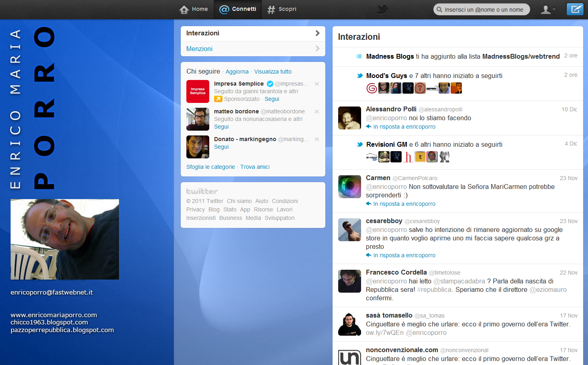The image size is (588, 365).
Task: Click chevron next to Menzioni
Action: (x=317, y=49)
